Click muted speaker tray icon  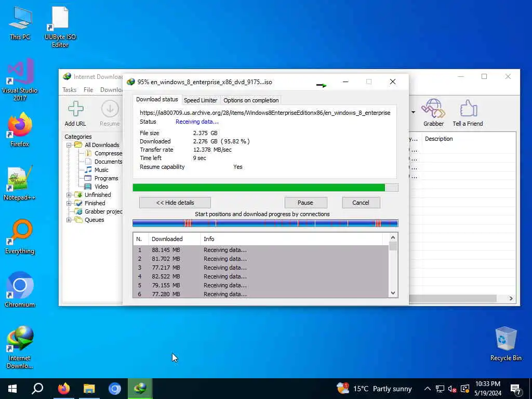pyautogui.click(x=452, y=389)
